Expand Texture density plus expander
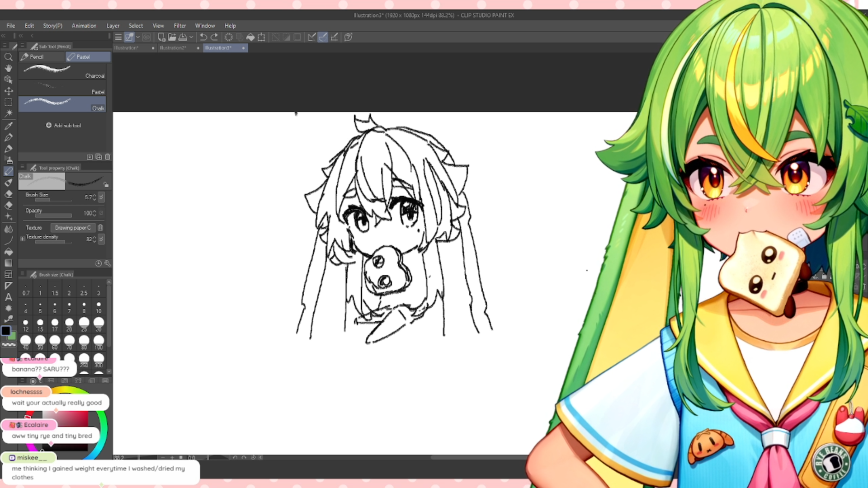 click(23, 239)
